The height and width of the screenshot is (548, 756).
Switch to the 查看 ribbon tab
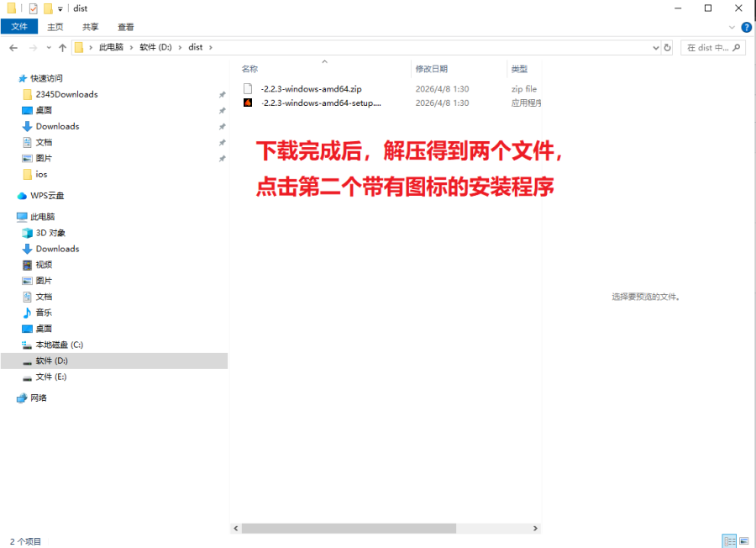pyautogui.click(x=126, y=27)
